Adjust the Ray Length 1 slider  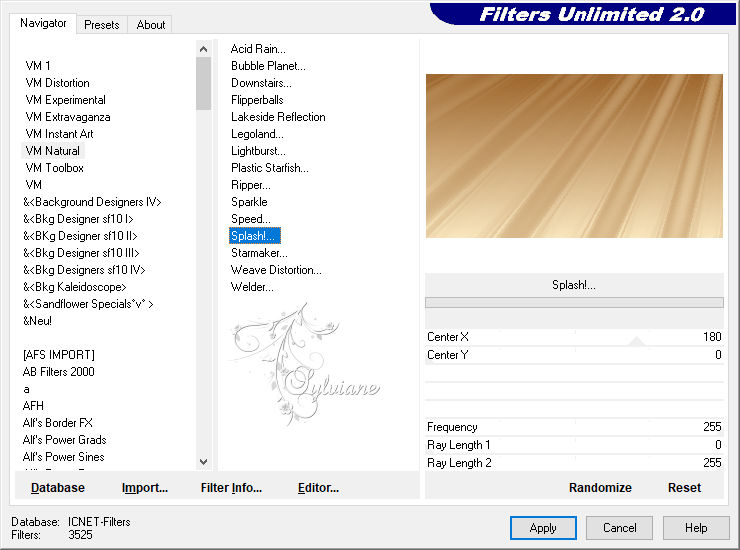(574, 445)
